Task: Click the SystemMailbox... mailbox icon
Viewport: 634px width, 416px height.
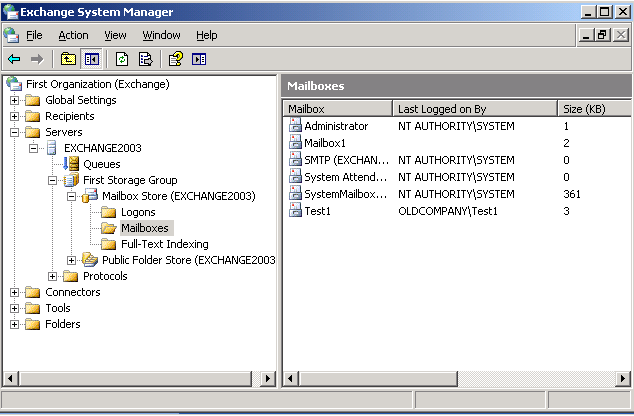Action: (x=295, y=193)
